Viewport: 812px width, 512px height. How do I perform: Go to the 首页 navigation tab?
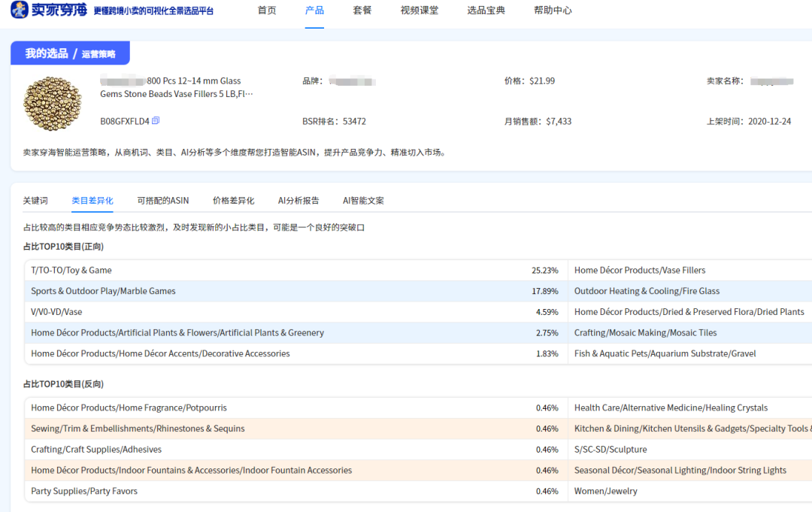pos(267,11)
